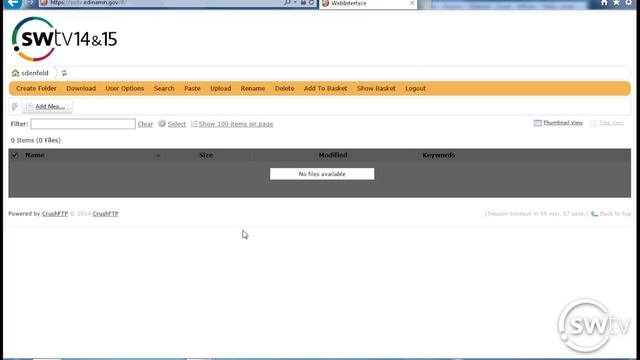Close the WebInterface browser tab

412,3
